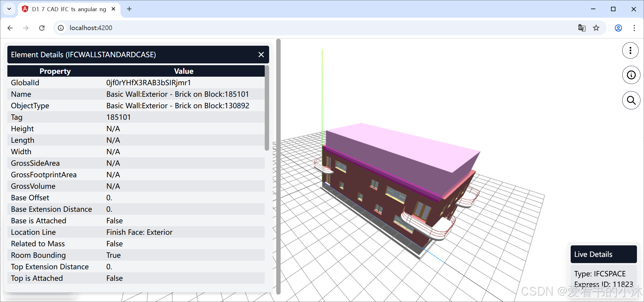
Task: Select the Express ID: 11823 text
Action: pyautogui.click(x=604, y=284)
